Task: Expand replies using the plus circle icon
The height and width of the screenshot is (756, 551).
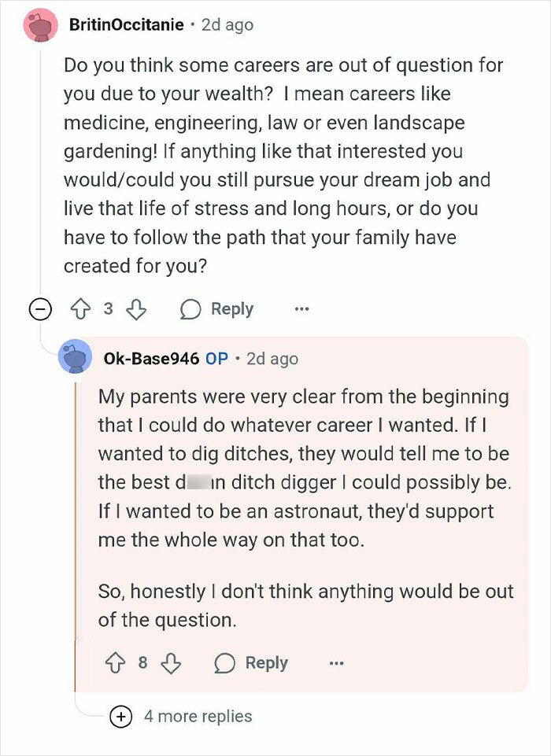Action: coord(120,717)
